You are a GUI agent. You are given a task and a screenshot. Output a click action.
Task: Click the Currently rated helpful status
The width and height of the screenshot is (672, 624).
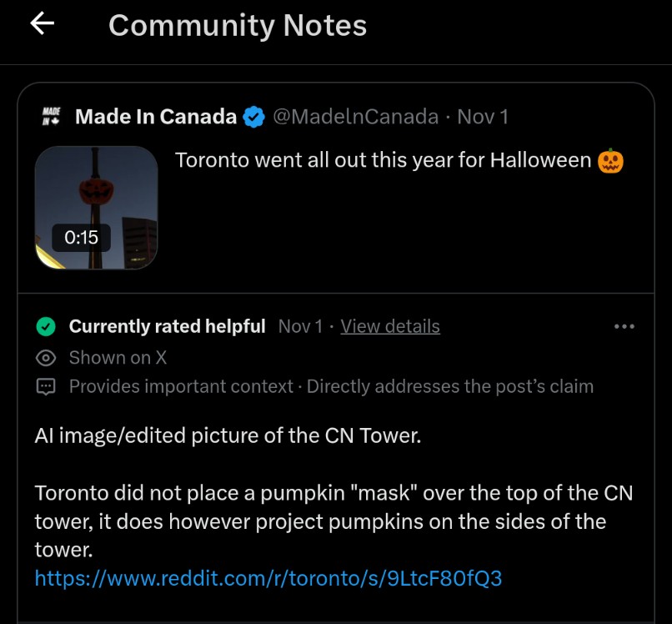167,326
